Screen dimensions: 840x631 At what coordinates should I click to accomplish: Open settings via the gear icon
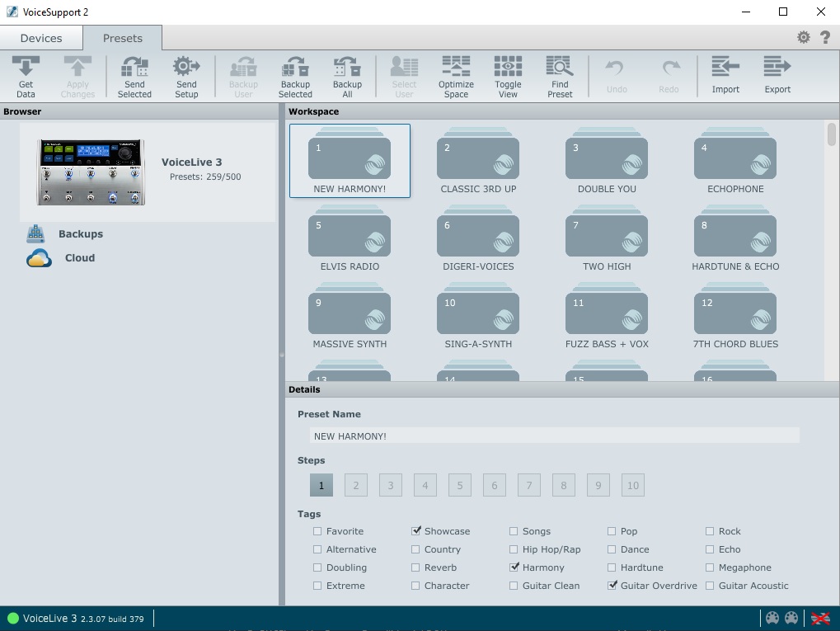[x=803, y=37]
